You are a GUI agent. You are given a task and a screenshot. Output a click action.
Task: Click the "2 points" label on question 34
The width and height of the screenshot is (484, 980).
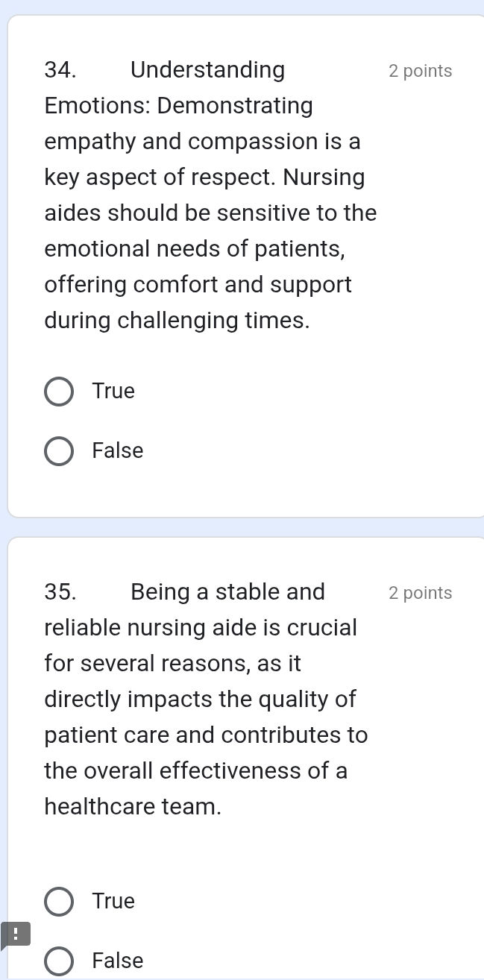(420, 71)
